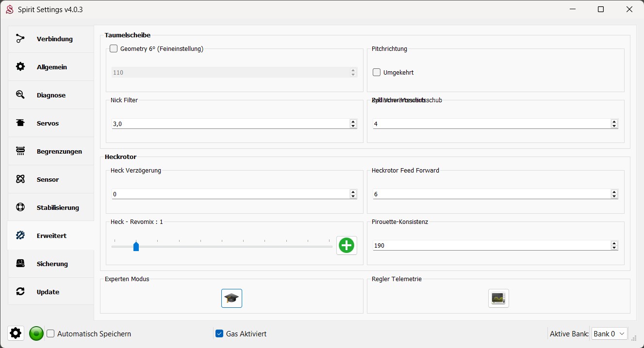The width and height of the screenshot is (644, 348).
Task: Open the Aktive Bank dropdown
Action: click(x=609, y=333)
